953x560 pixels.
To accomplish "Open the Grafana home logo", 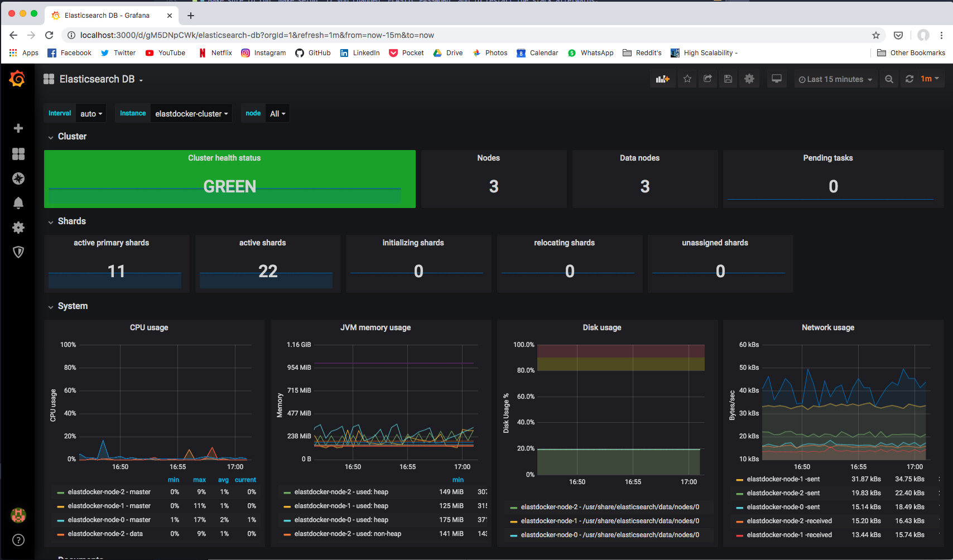I will tap(17, 79).
